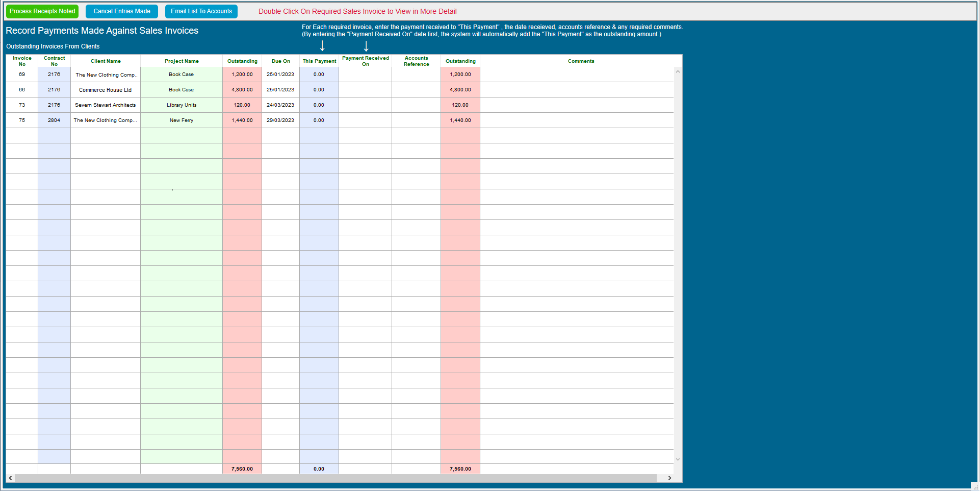The height and width of the screenshot is (491, 980).
Task: Select the Commerce House Ltd client row
Action: [106, 90]
